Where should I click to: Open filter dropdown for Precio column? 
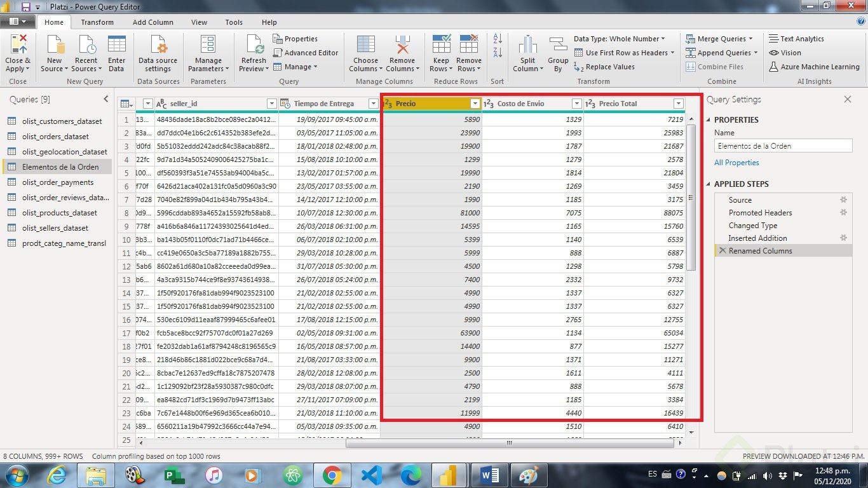pyautogui.click(x=475, y=104)
